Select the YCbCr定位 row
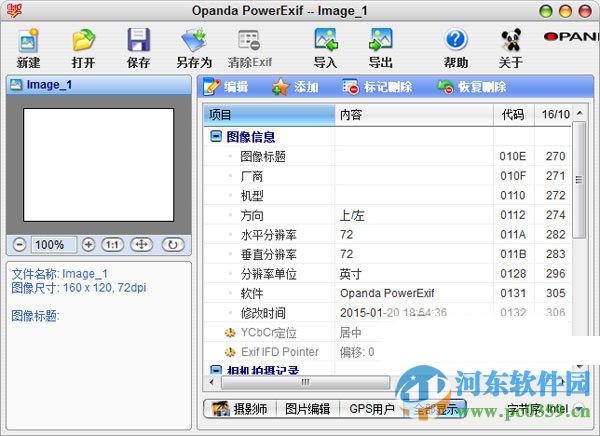The width and height of the screenshot is (600, 436). [x=388, y=333]
